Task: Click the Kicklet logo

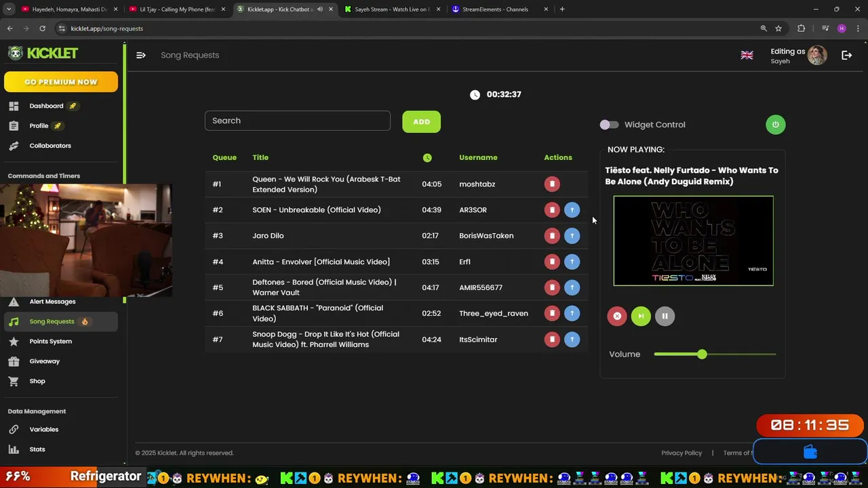Action: click(x=43, y=53)
